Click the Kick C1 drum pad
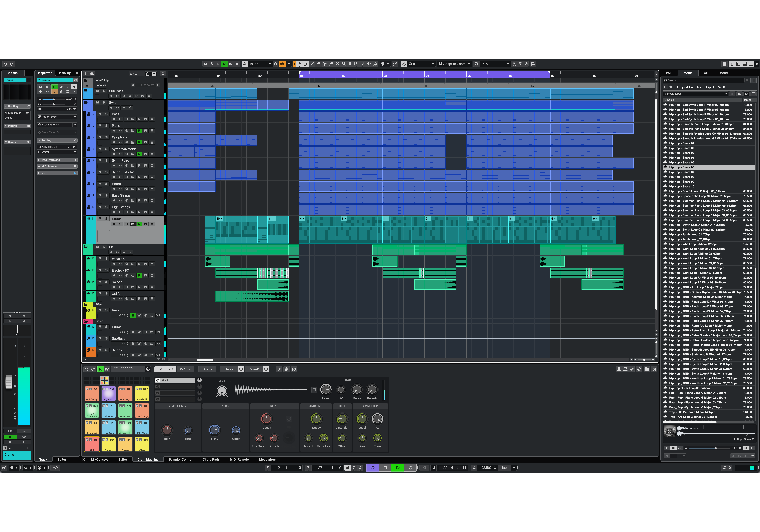The height and width of the screenshot is (532, 760). (92, 444)
